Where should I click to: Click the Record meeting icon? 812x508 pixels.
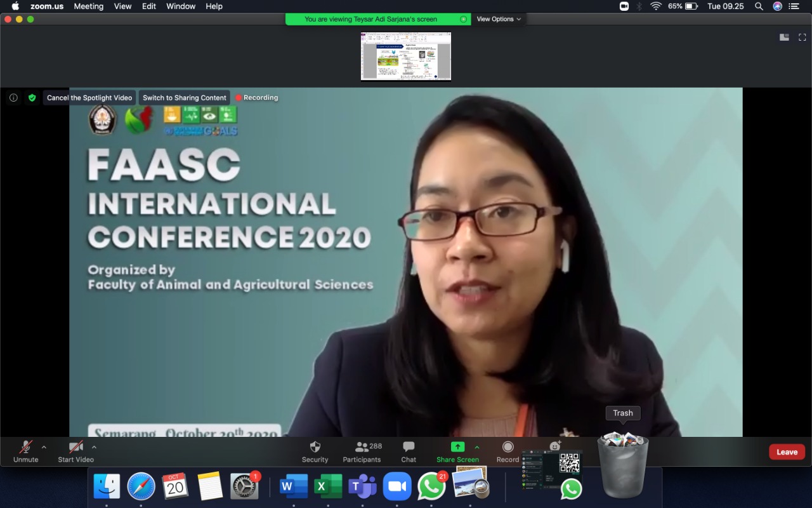tap(507, 447)
